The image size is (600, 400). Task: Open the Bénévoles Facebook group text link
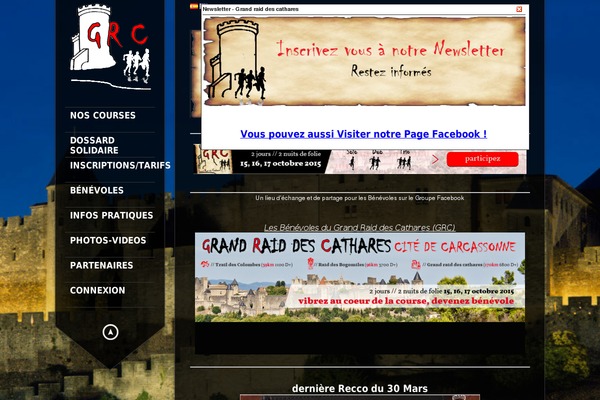coord(360,198)
